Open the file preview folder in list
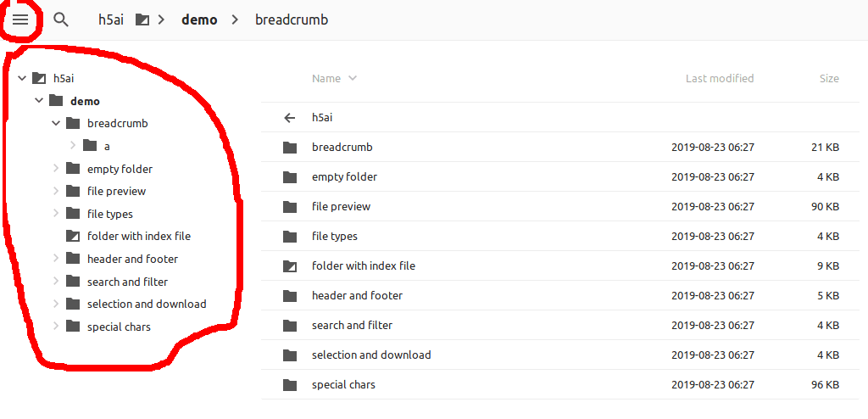868x419 pixels. click(341, 207)
